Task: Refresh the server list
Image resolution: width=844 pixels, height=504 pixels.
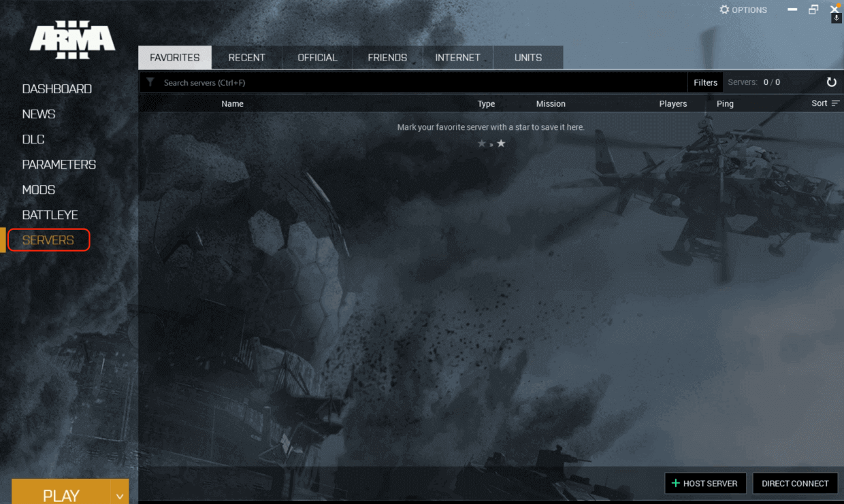Action: pyautogui.click(x=831, y=82)
